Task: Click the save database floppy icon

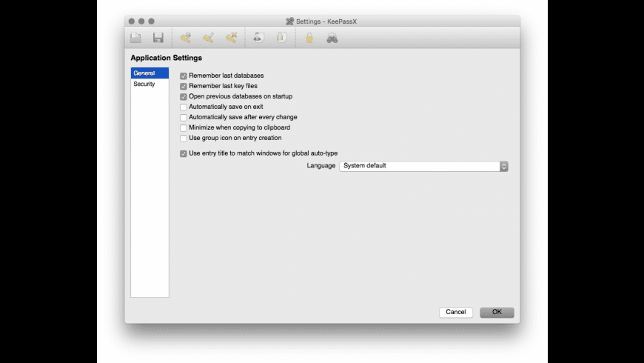Action: point(158,38)
